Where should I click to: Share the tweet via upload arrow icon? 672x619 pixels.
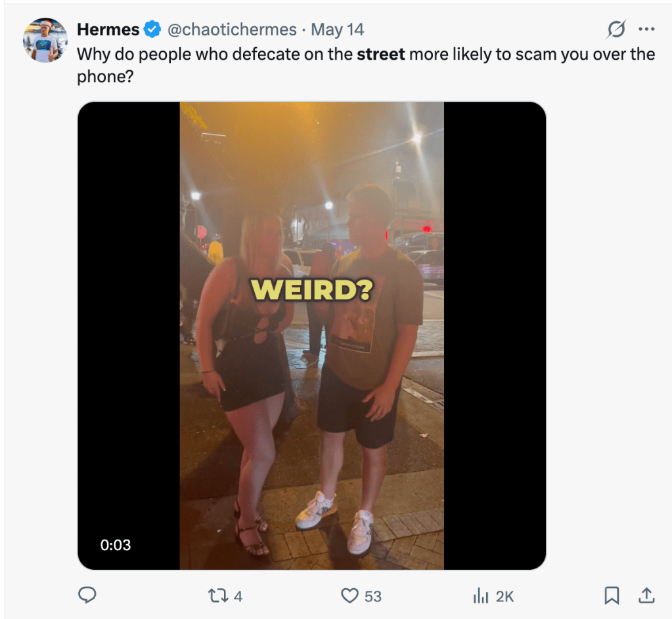(646, 595)
